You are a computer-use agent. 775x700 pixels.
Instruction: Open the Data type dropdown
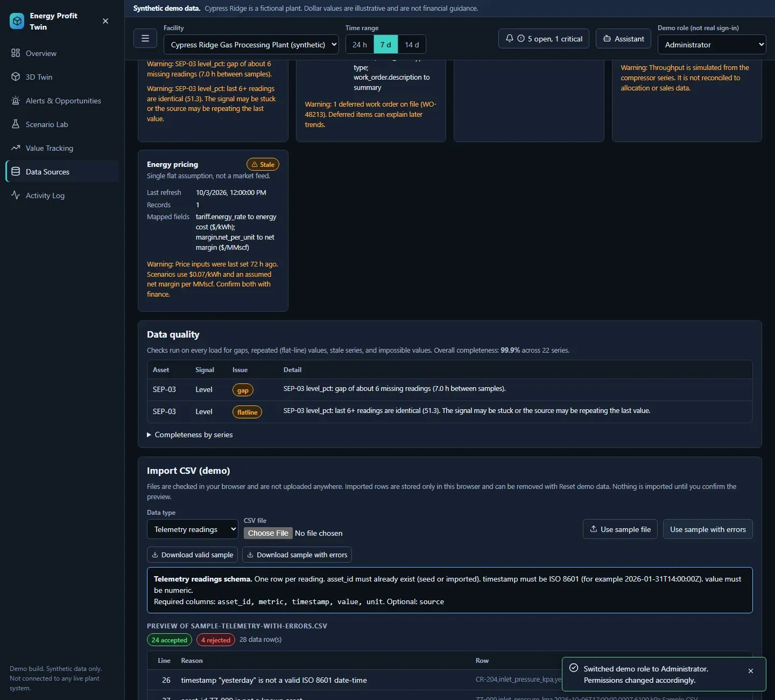(x=193, y=529)
